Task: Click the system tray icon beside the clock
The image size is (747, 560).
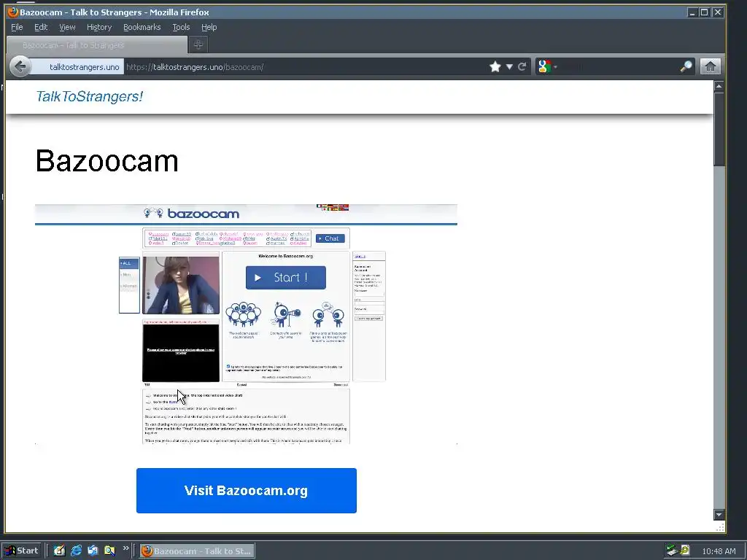Action: click(685, 551)
